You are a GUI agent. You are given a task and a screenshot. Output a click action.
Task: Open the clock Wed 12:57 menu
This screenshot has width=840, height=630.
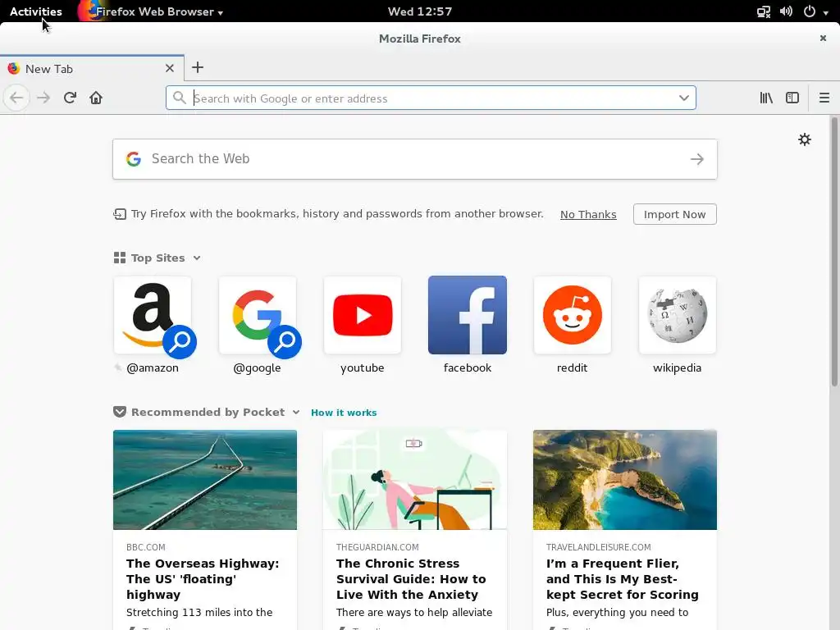pos(420,11)
